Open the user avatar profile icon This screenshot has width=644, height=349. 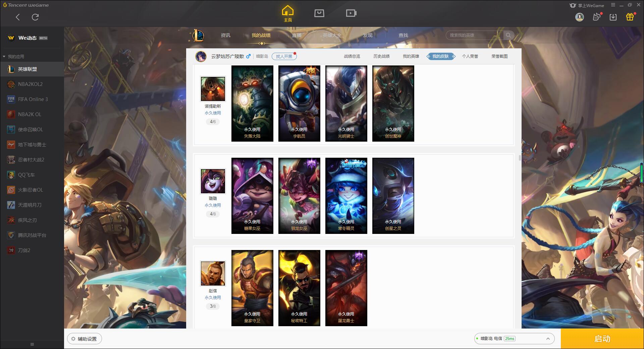pyautogui.click(x=579, y=17)
